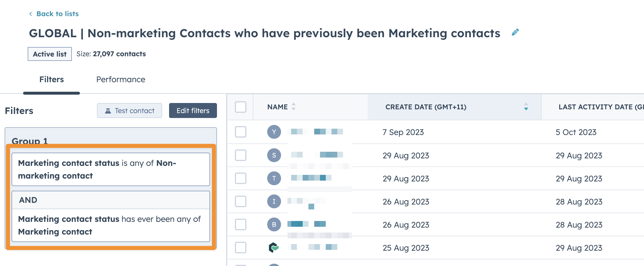This screenshot has width=644, height=266.
Task: Select the Filters tab
Action: pos(51,79)
